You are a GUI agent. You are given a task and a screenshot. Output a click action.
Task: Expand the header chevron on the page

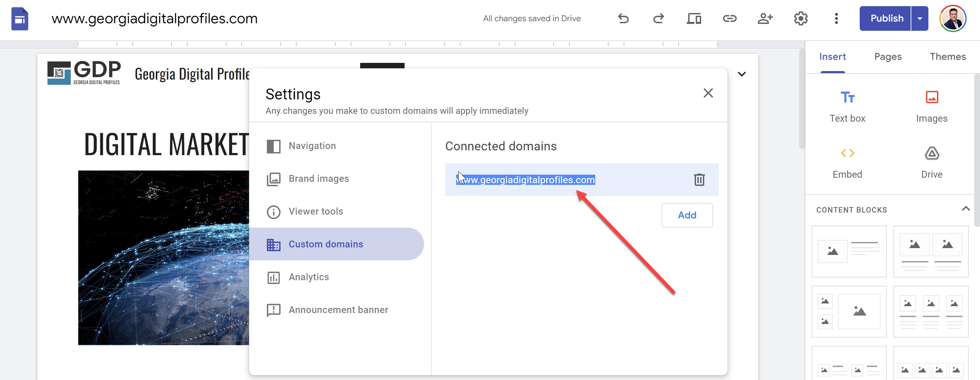741,74
